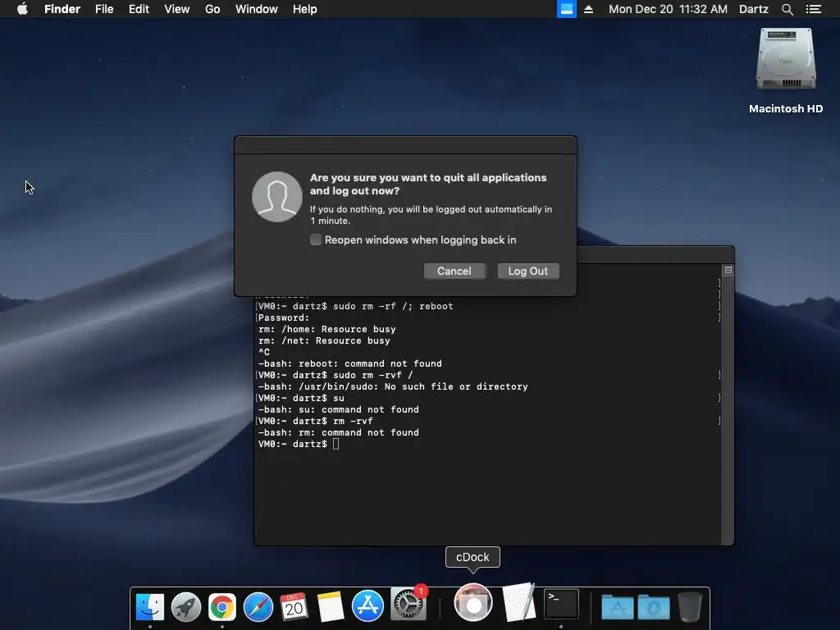Open the Trash in the Dock

point(689,606)
